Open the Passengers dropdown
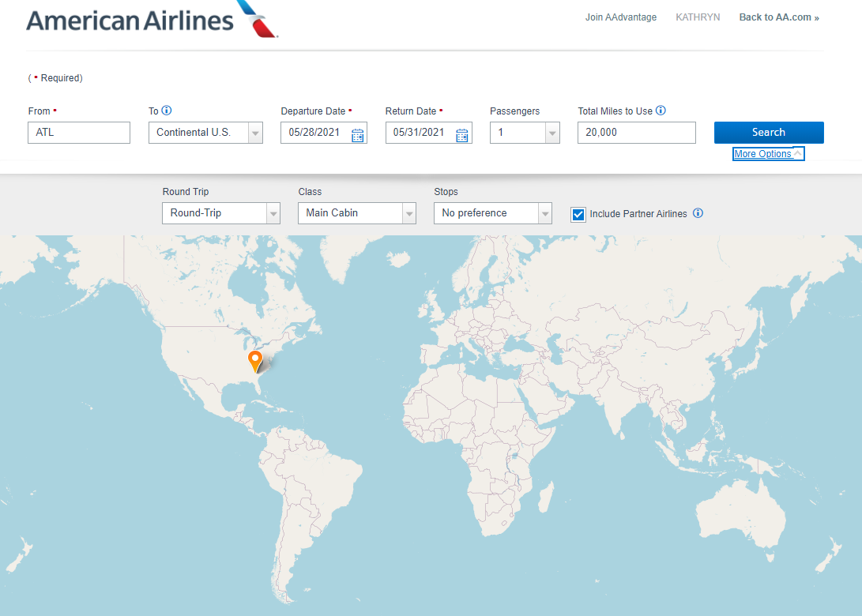Screen dimensions: 862x616 (x=551, y=133)
